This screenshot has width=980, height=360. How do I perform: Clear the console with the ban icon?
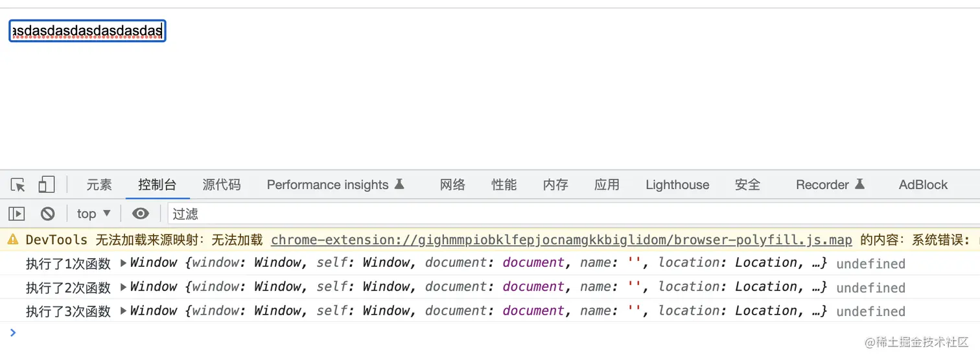(x=47, y=214)
